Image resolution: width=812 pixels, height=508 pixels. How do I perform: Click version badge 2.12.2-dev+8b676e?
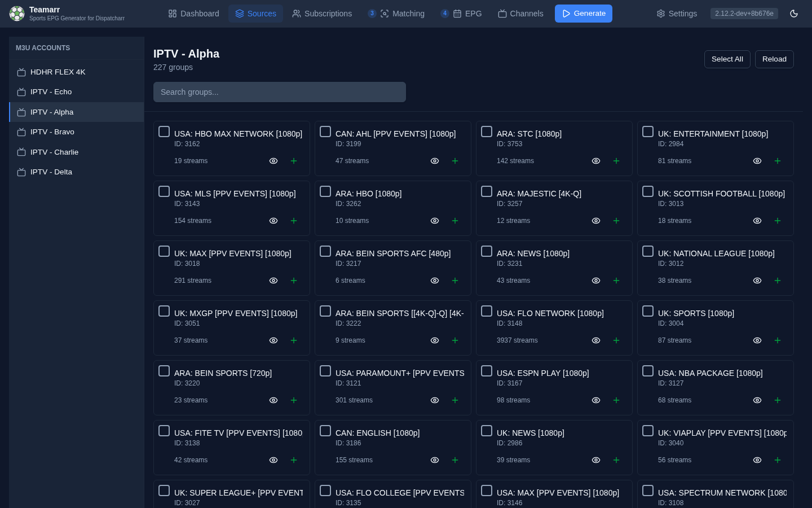click(744, 14)
